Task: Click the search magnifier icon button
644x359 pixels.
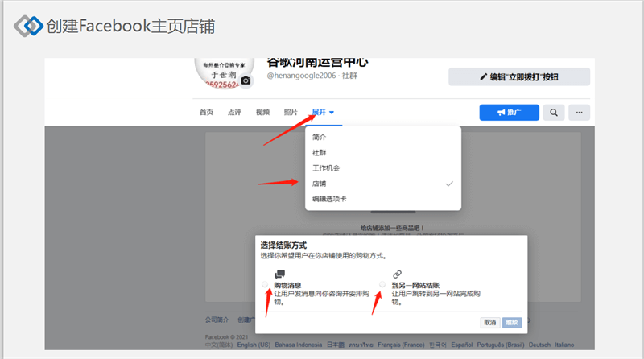Action: pos(554,113)
